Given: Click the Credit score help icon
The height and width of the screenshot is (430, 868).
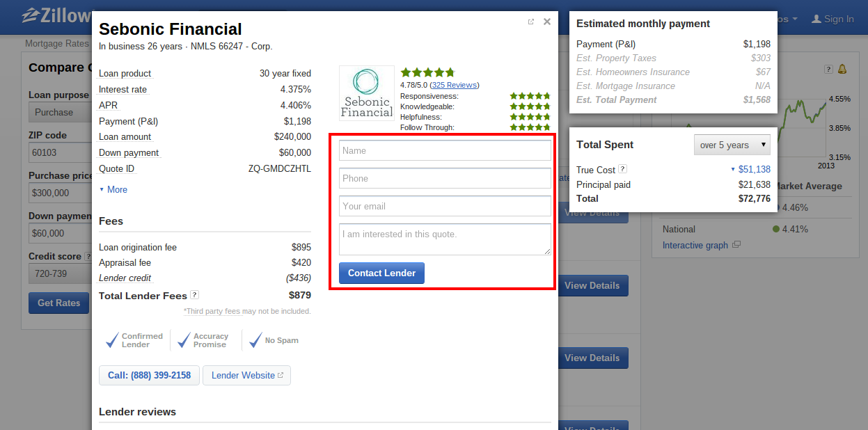Looking at the screenshot, I should pyautogui.click(x=88, y=256).
